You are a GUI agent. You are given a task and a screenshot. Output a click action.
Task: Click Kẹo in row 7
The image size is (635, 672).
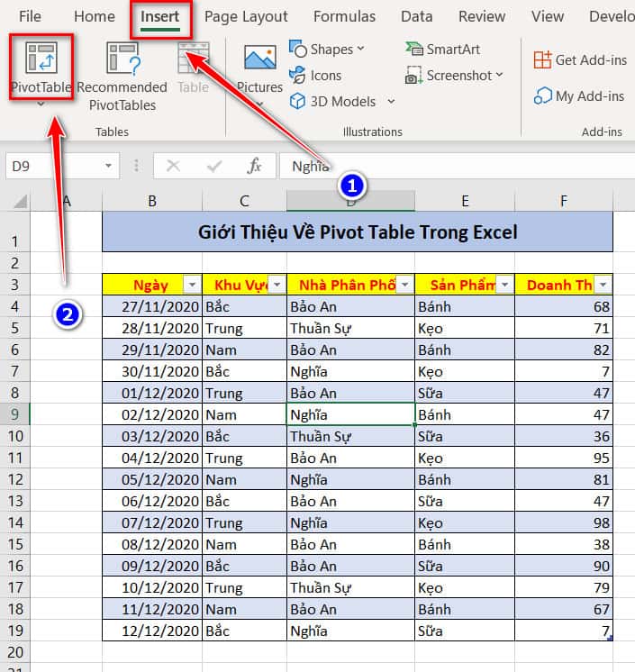(465, 371)
